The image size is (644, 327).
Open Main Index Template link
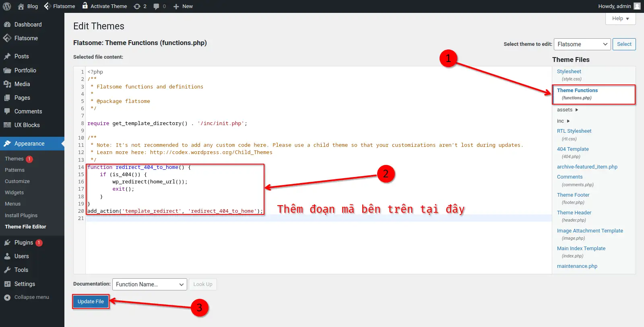pyautogui.click(x=581, y=249)
